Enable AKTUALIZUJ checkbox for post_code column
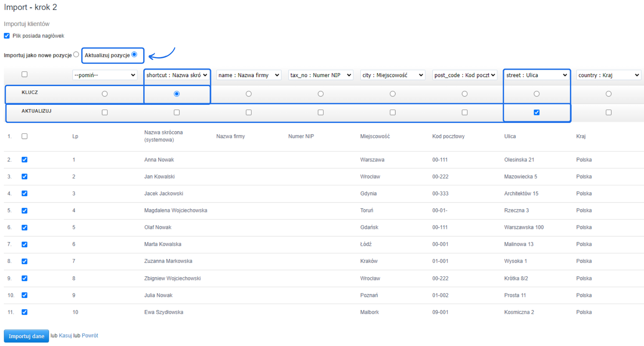Screen dimensions: 644x346 point(465,113)
